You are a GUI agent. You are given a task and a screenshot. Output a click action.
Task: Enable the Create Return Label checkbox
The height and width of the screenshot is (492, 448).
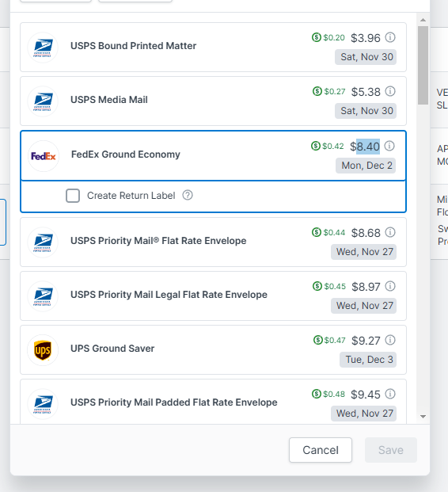73,196
